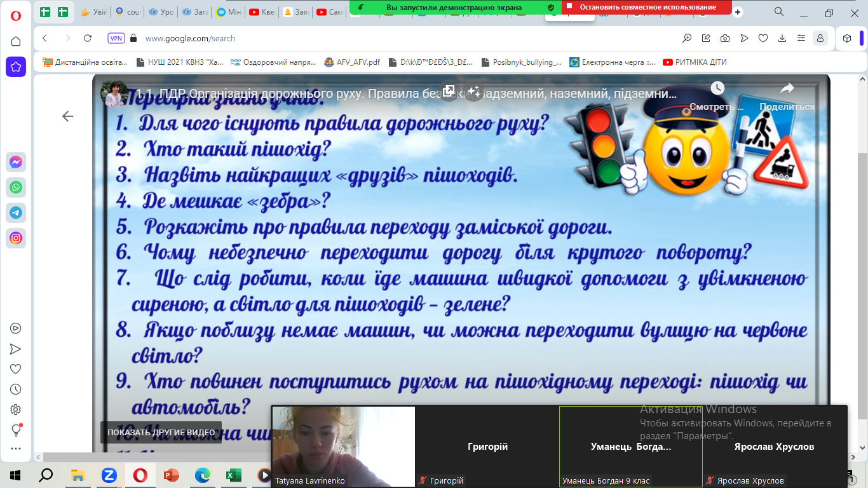The width and height of the screenshot is (868, 488).
Task: Click the edit page pencil toolbar icon
Action: (706, 38)
